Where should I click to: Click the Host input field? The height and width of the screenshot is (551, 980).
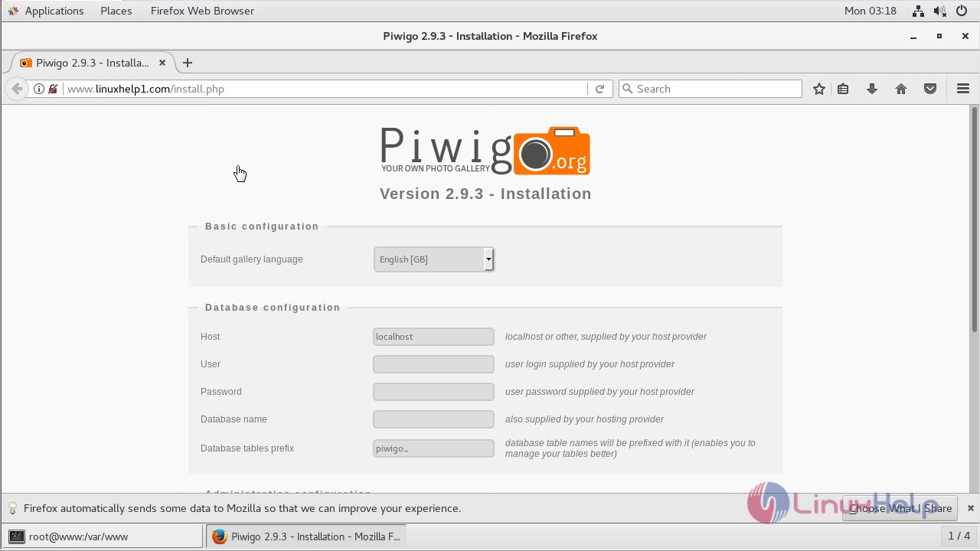[433, 337]
